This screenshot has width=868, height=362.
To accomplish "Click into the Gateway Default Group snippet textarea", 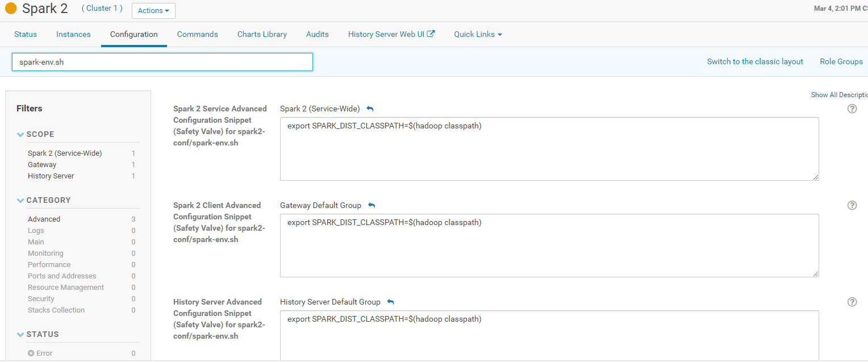I will pos(549,246).
